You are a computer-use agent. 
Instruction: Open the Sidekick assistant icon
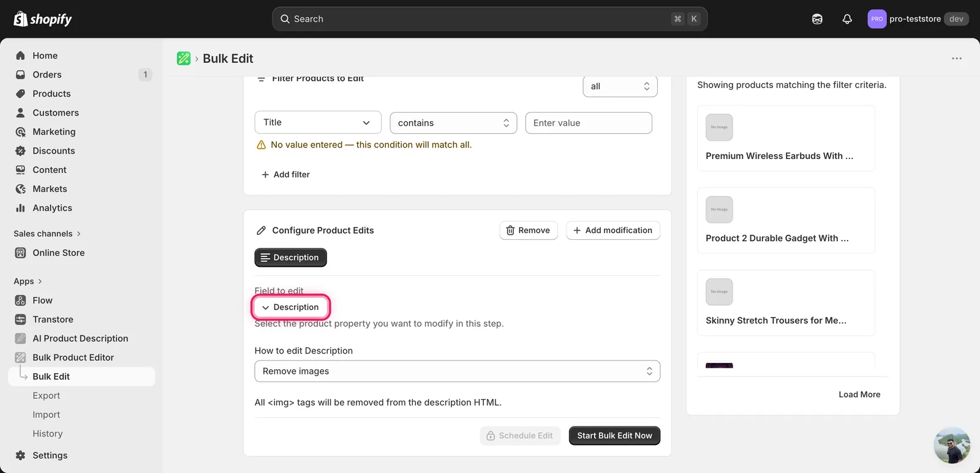point(817,19)
